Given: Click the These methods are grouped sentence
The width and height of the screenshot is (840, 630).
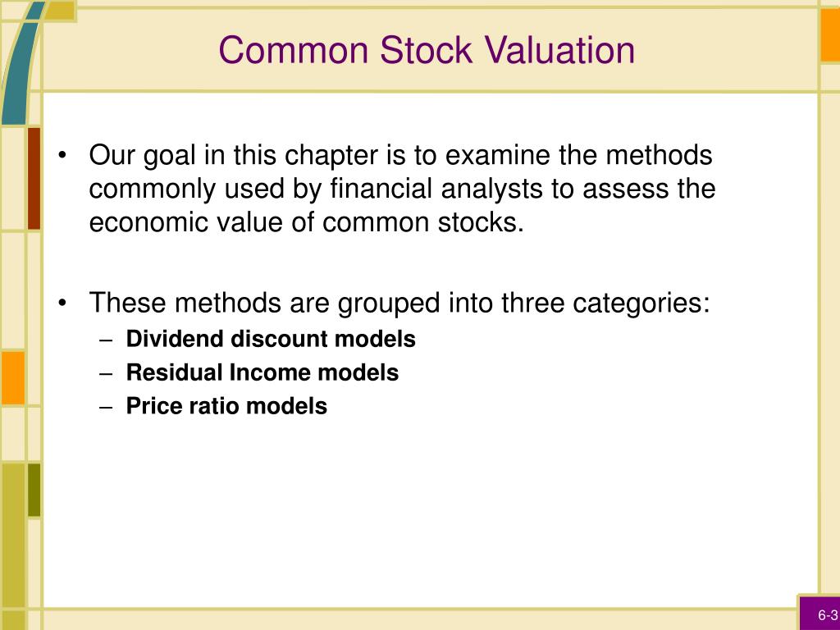Looking at the screenshot, I should point(399,303).
